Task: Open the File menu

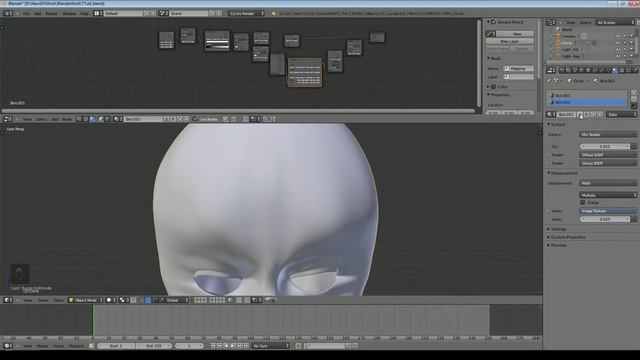Action: click(x=26, y=13)
